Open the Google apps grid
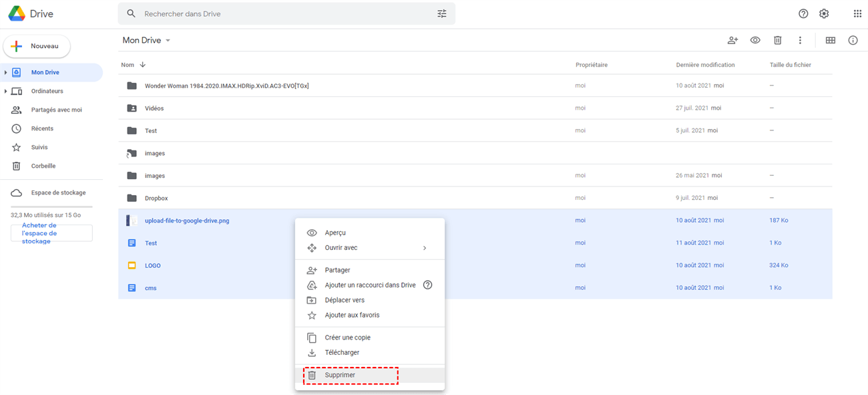Image resolution: width=868 pixels, height=395 pixels. [857, 13]
